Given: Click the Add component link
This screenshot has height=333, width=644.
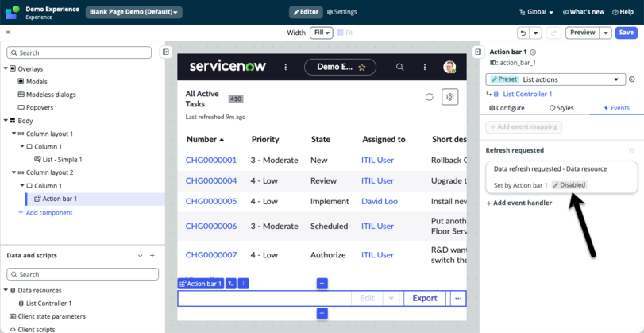Looking at the screenshot, I should pyautogui.click(x=45, y=212).
